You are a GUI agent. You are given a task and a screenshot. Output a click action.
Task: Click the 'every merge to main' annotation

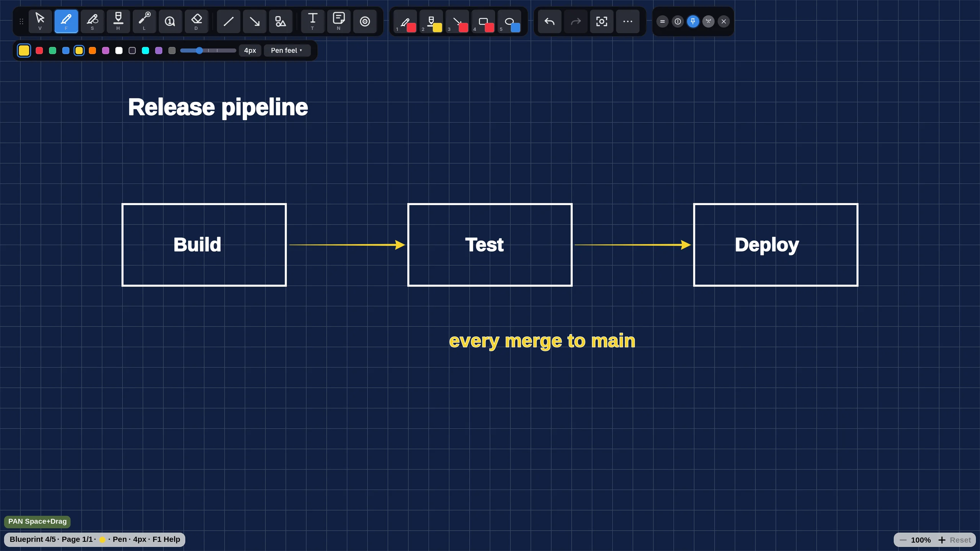[x=542, y=341]
